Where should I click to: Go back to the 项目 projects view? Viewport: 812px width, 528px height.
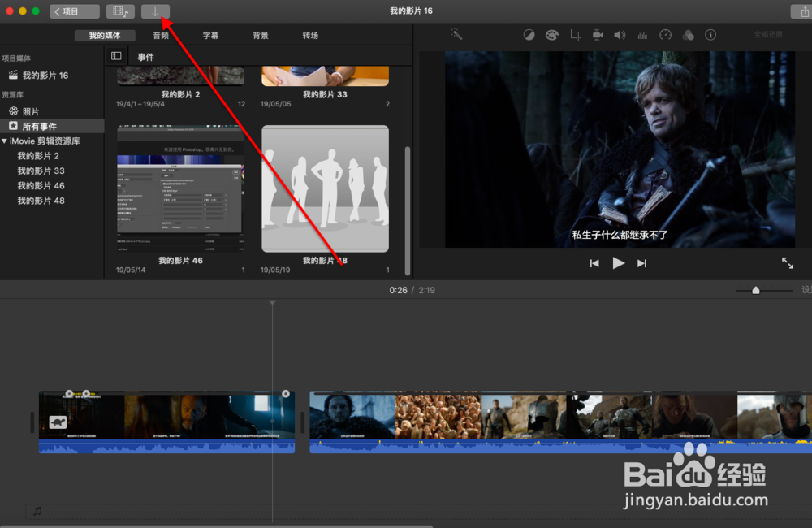(x=74, y=11)
